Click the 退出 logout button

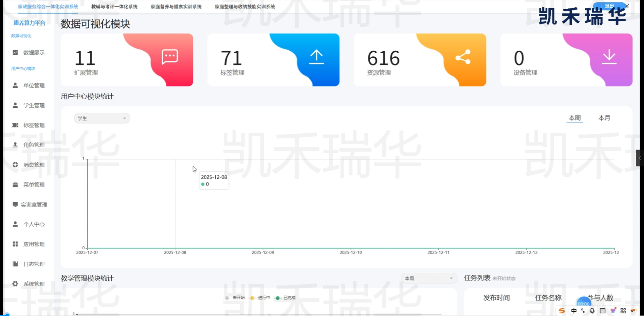609,6
